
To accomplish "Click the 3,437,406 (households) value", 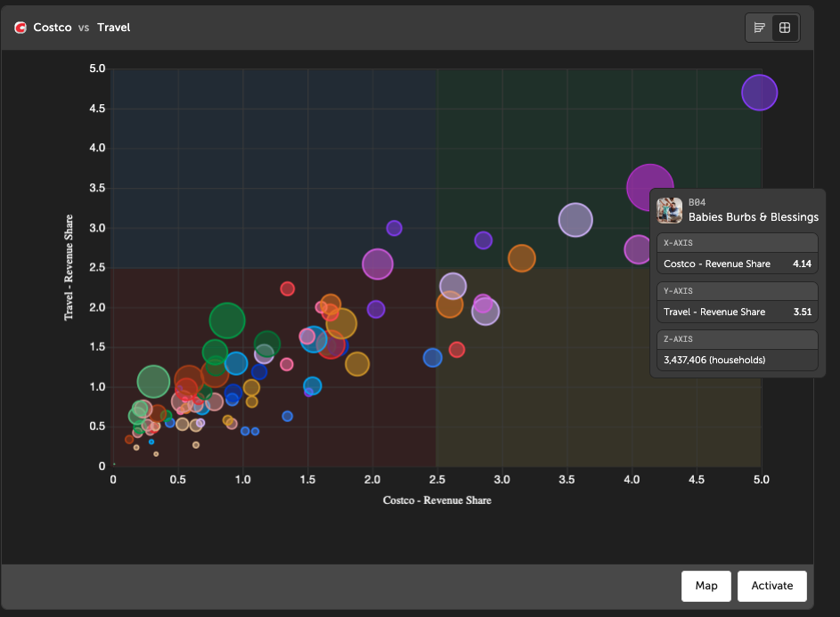I will coord(714,360).
